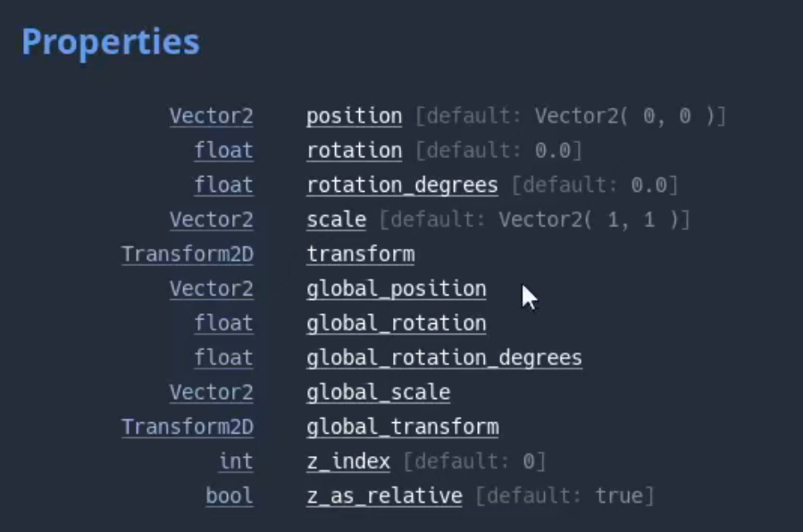803x532 pixels.
Task: Click the float type beside global_rotation_degrees
Action: point(224,358)
